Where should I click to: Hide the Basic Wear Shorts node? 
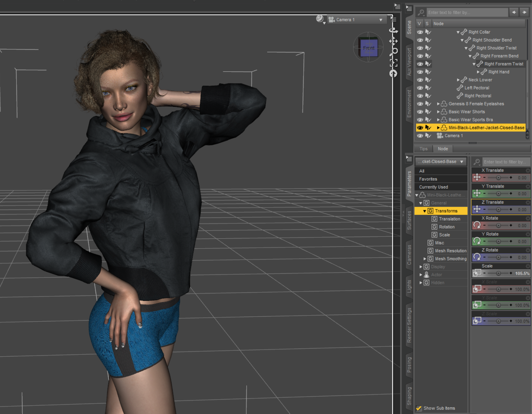tap(420, 112)
